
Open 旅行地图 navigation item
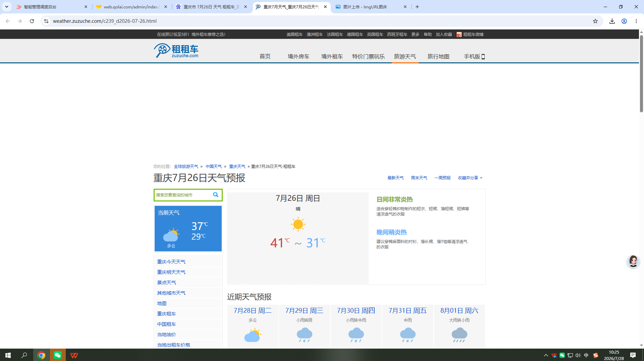pos(438,56)
